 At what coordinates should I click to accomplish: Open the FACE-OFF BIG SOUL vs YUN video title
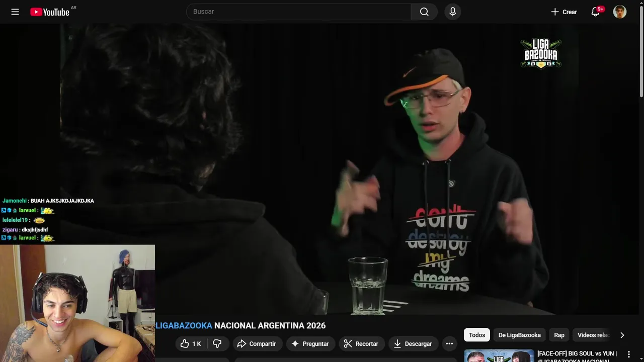pyautogui.click(x=577, y=356)
